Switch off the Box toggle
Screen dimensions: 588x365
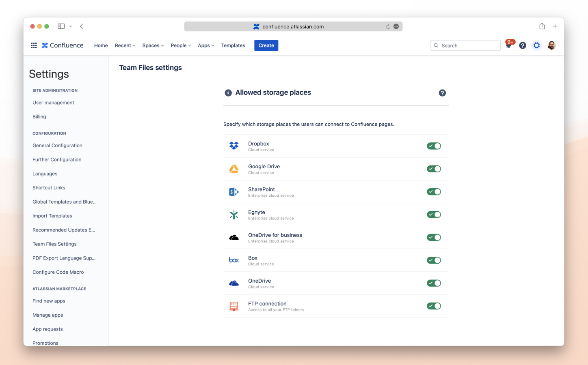click(434, 260)
